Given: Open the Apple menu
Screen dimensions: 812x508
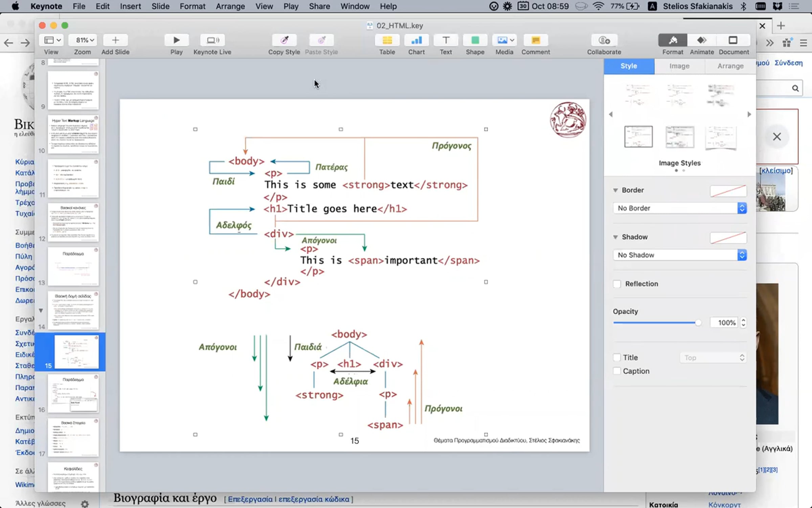Looking at the screenshot, I should click(15, 6).
